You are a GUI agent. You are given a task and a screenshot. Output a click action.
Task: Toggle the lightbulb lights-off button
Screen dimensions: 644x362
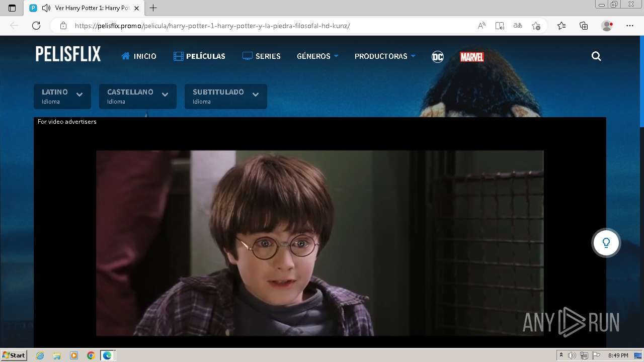click(x=606, y=243)
